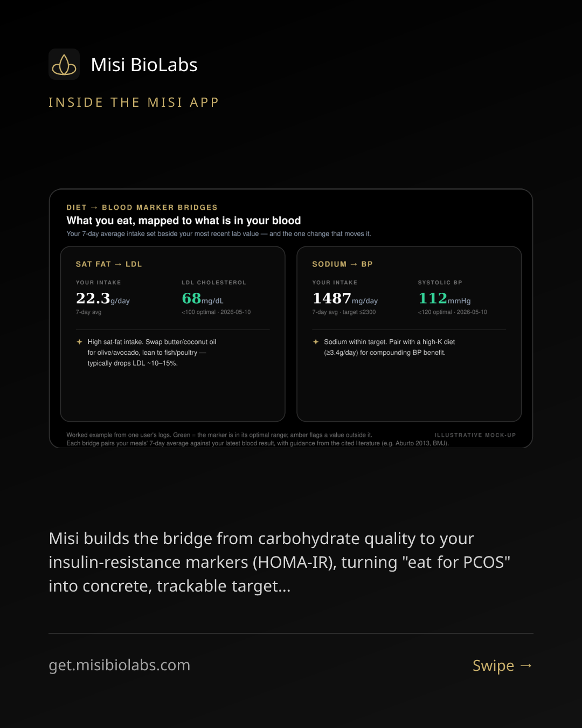
Task: Click the 'What you eat, mapped' title
Action: pos(184,221)
